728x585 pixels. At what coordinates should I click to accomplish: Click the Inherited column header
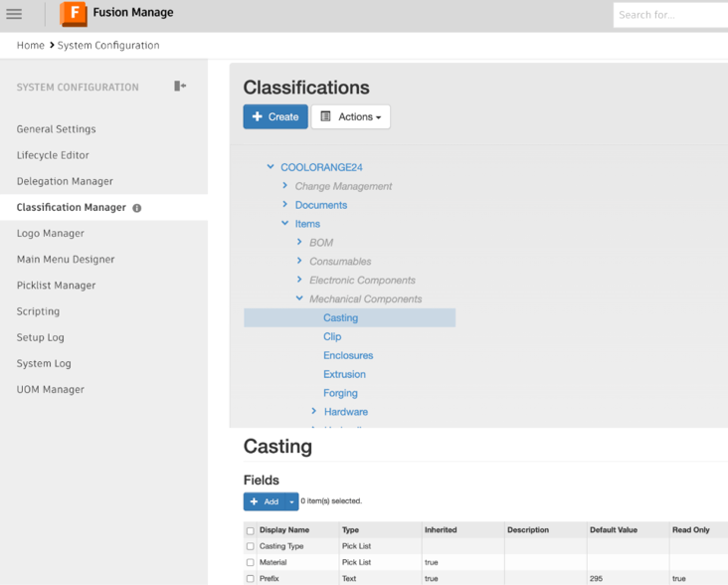tap(441, 529)
